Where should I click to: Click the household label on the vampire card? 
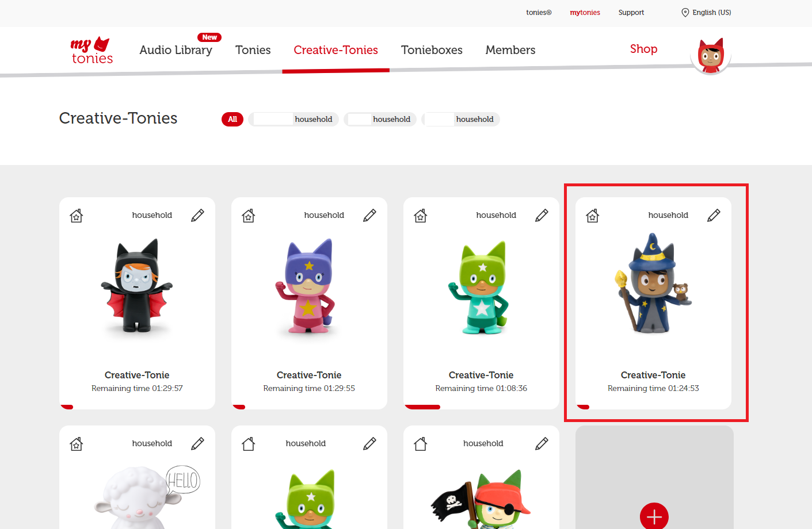(152, 215)
